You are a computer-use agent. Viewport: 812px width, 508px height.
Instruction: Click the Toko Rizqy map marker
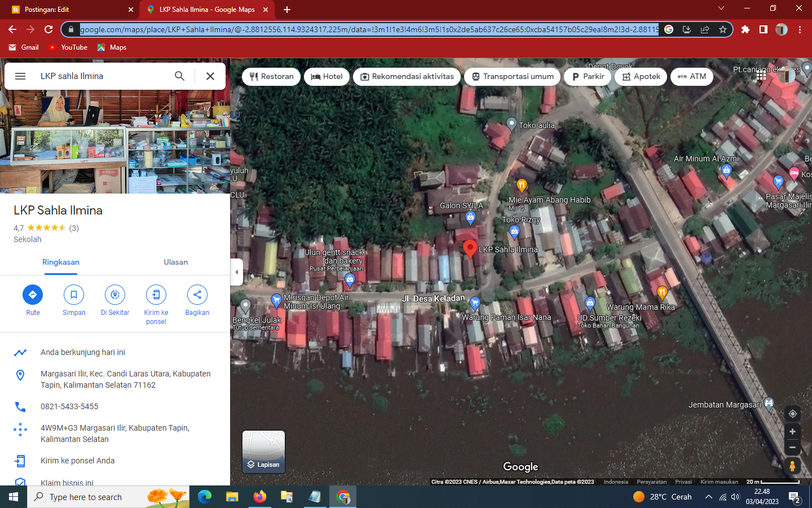click(x=514, y=231)
